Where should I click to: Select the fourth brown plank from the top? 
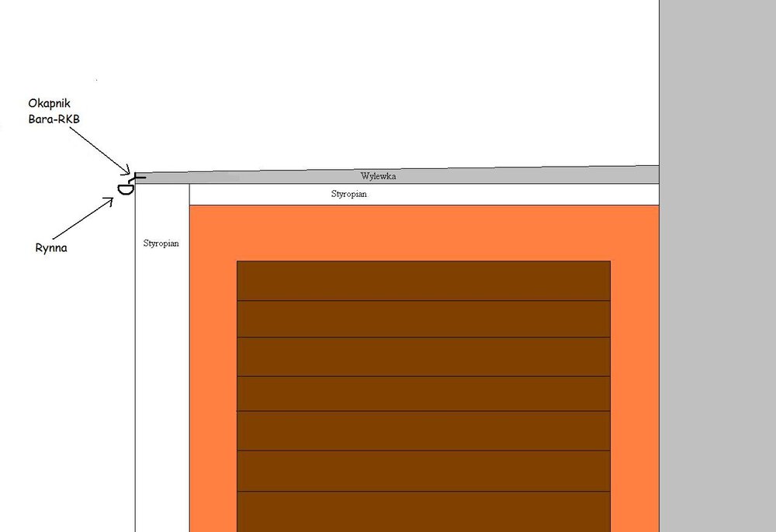[x=423, y=393]
